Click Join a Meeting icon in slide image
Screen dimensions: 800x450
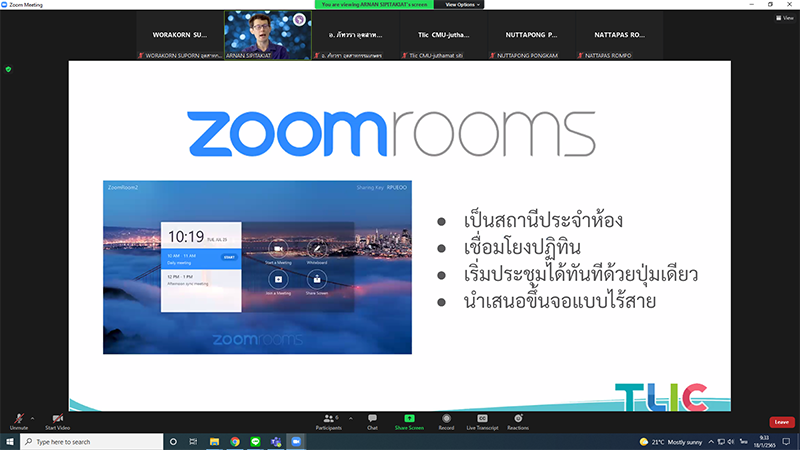click(278, 282)
